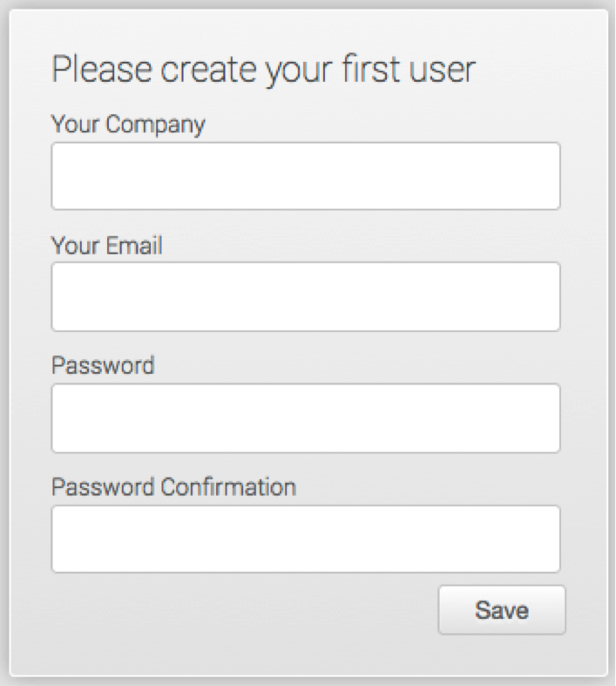Activate the confirm password entry box
This screenshot has height=686, width=616.
tap(305, 539)
